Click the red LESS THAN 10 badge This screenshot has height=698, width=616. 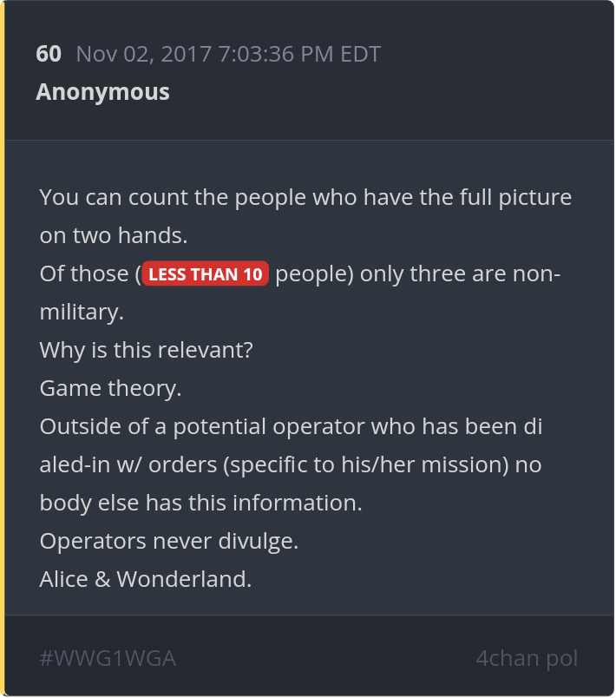pos(205,273)
